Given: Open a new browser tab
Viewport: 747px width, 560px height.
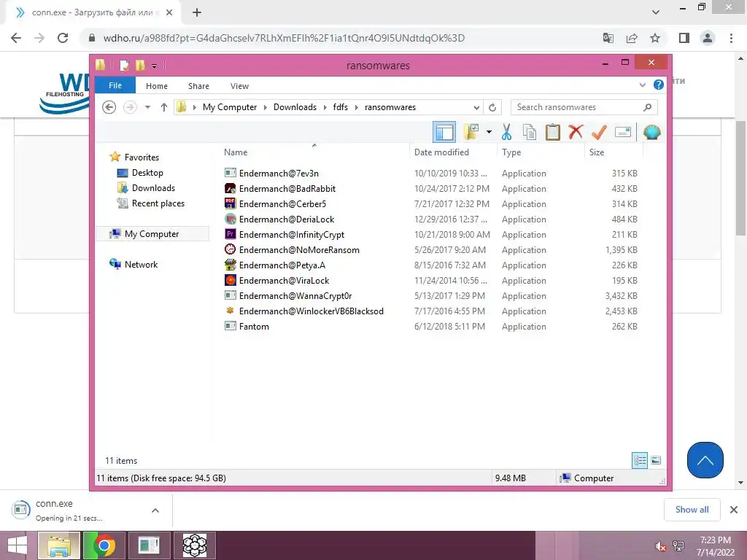Looking at the screenshot, I should 197,13.
